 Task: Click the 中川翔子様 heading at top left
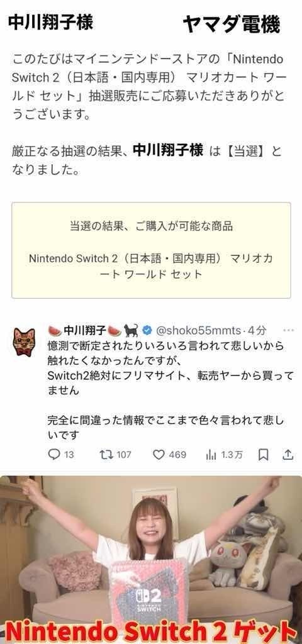click(50, 22)
